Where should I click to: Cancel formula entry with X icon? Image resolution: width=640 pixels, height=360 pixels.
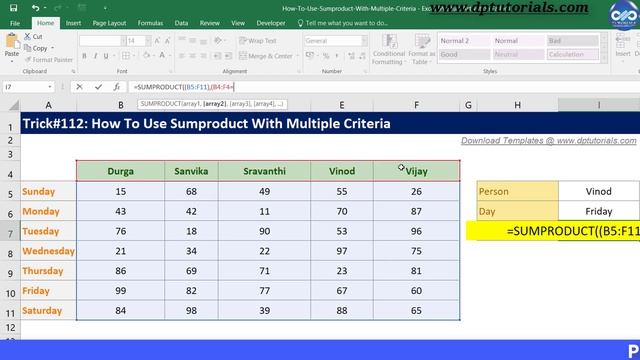click(79, 87)
